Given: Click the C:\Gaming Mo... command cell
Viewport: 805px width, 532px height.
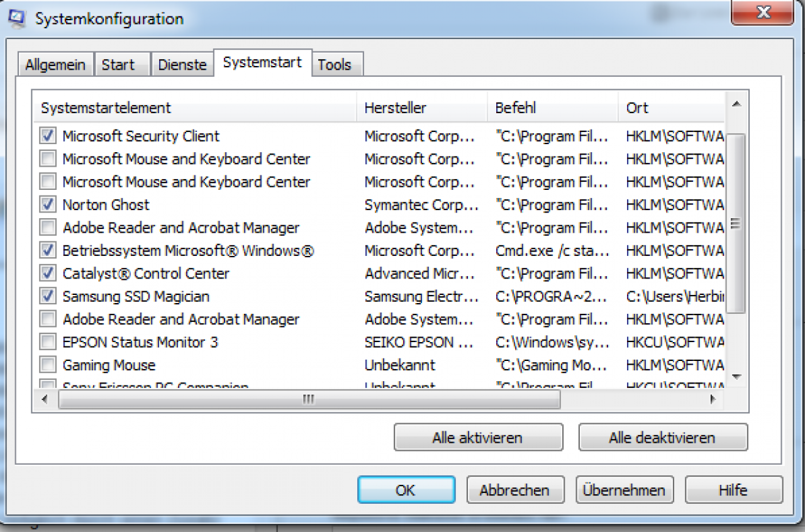Looking at the screenshot, I should click(x=551, y=365).
